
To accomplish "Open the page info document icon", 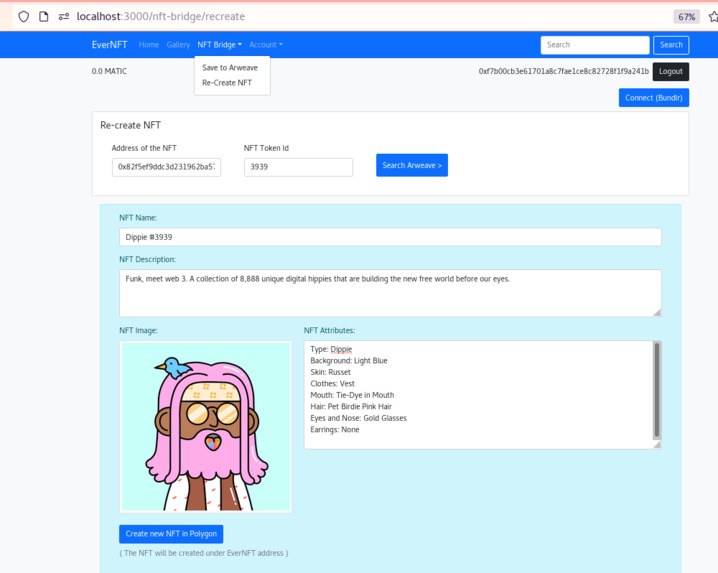I will coord(44,16).
